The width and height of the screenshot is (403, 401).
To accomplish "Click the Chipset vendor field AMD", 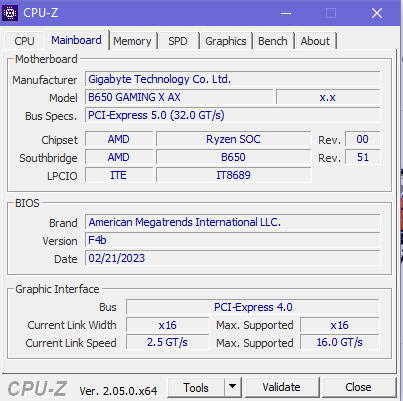I will coord(119,139).
